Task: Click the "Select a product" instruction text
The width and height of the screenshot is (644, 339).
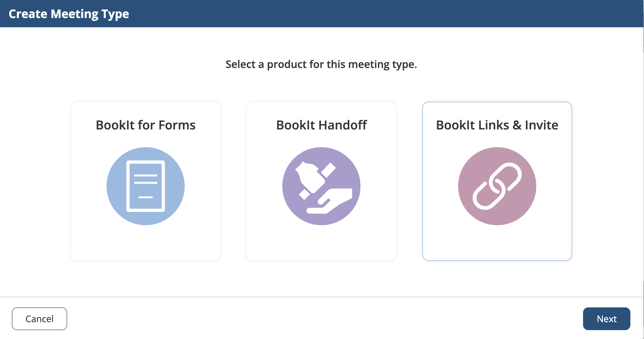Action: tap(321, 64)
